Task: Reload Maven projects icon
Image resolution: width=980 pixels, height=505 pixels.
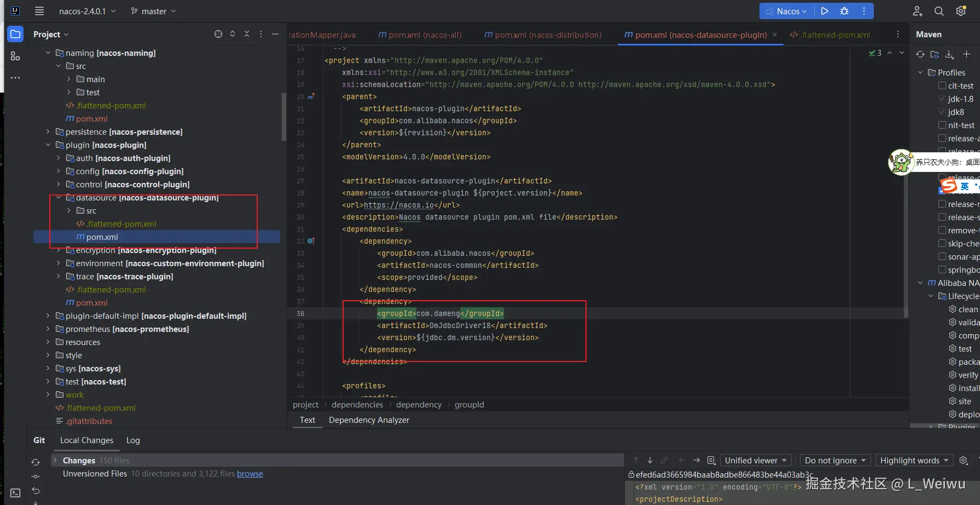Action: click(920, 54)
